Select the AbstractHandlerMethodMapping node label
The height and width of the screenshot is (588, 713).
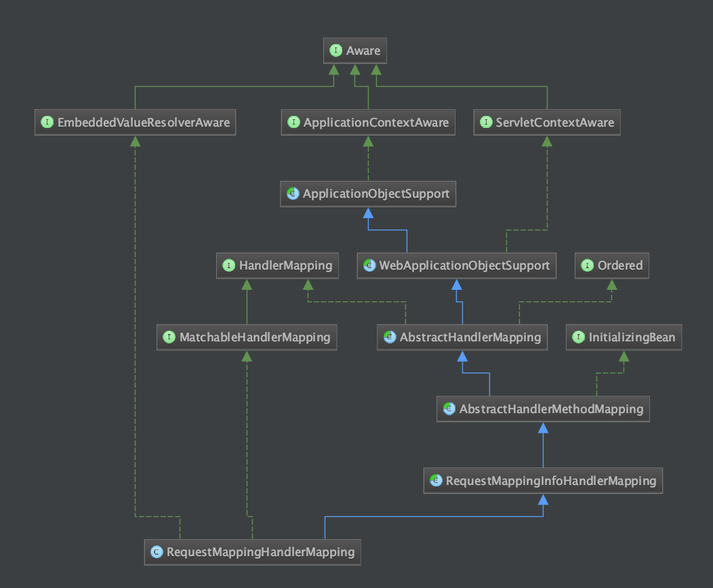tap(551, 409)
